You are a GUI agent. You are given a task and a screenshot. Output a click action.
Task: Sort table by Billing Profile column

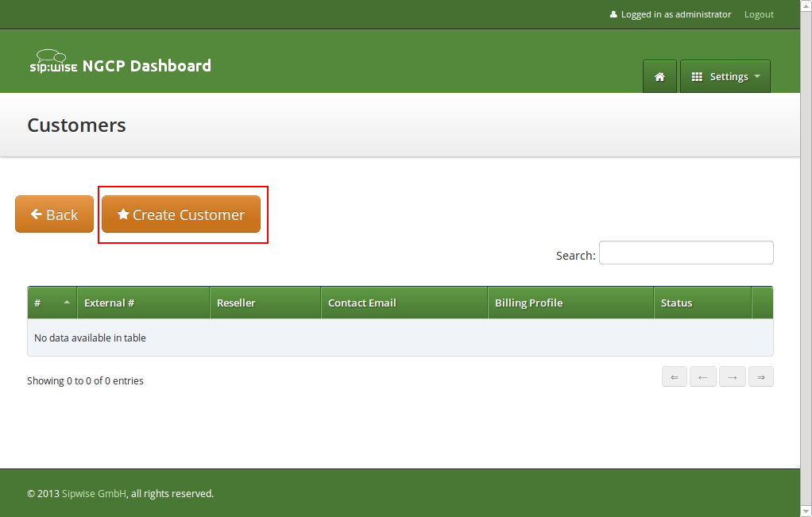click(570, 303)
